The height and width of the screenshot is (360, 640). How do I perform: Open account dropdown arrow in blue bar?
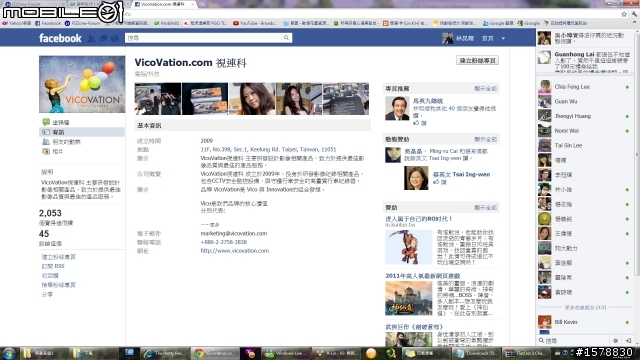pos(503,38)
